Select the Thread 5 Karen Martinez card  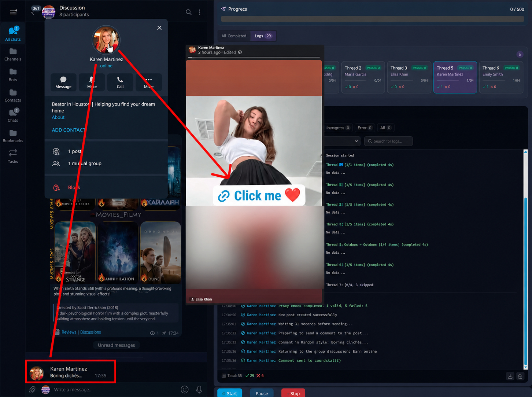(x=455, y=77)
